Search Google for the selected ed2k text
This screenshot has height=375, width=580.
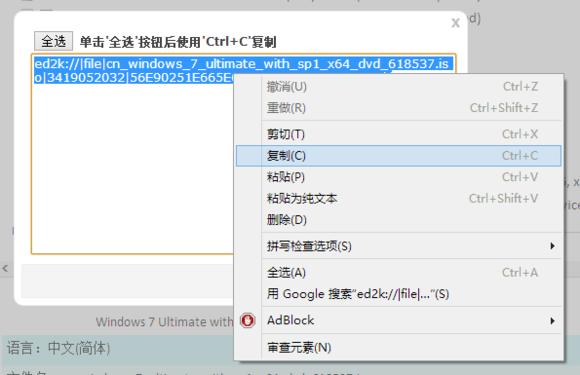(399, 294)
